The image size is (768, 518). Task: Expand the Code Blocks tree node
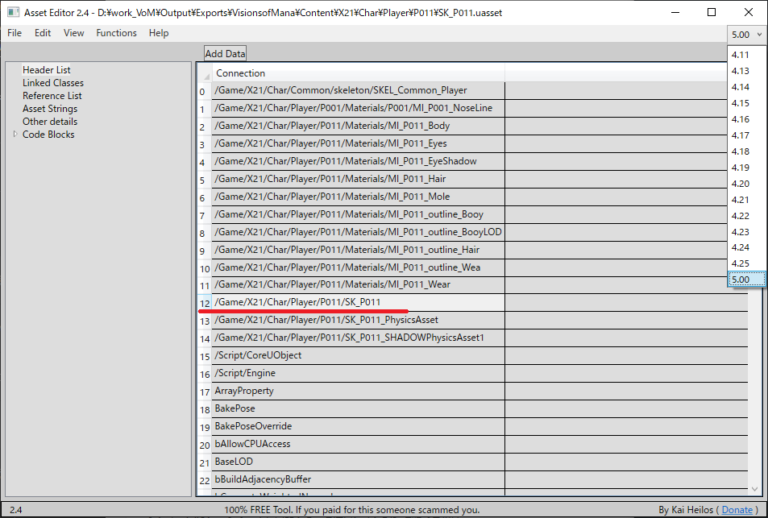tap(14, 134)
